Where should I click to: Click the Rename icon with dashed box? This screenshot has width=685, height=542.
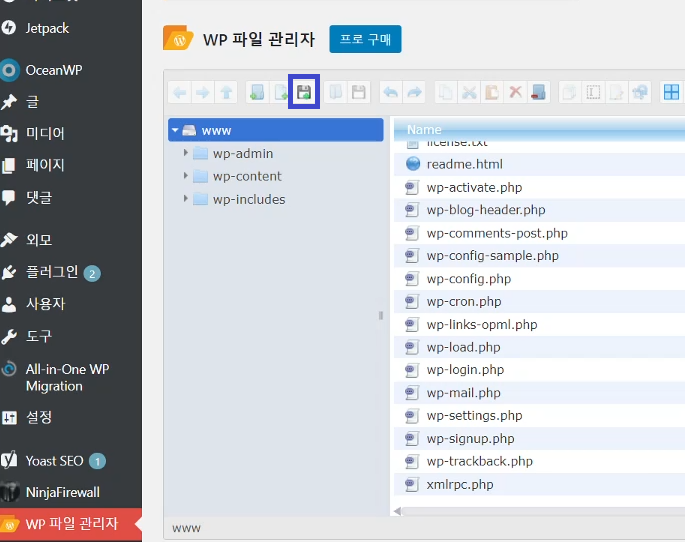593,92
